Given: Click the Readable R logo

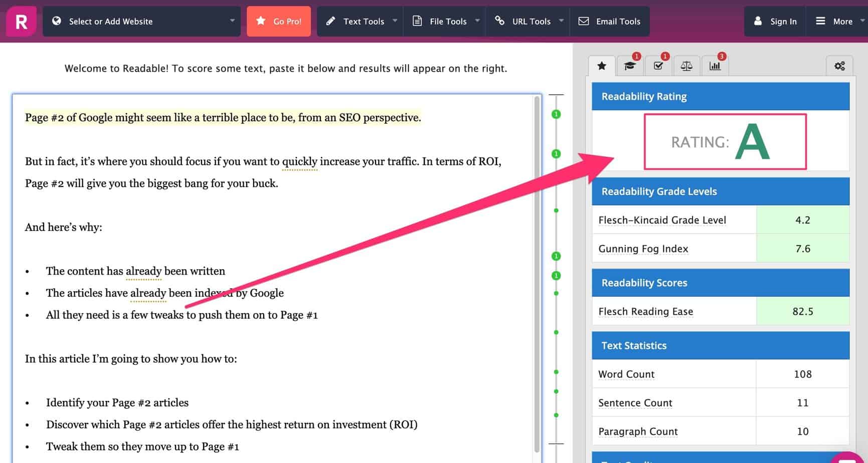Looking at the screenshot, I should click(21, 22).
